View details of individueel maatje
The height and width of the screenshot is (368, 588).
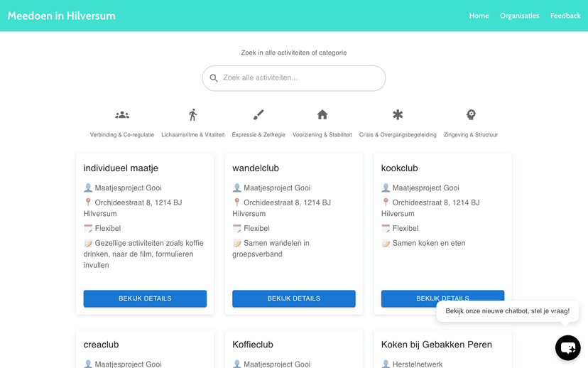pyautogui.click(x=145, y=298)
